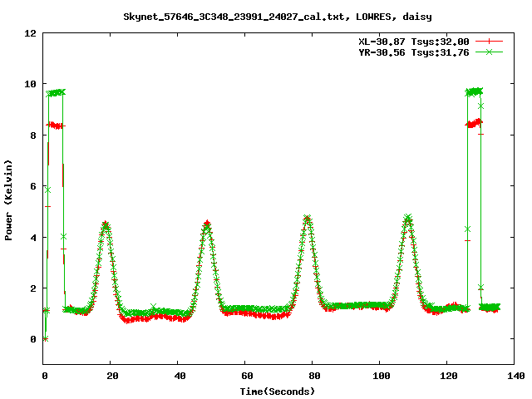Select the XL-30.87 Tsys:32.00 legend label
Screen dimensions: 532x399
tap(414, 42)
